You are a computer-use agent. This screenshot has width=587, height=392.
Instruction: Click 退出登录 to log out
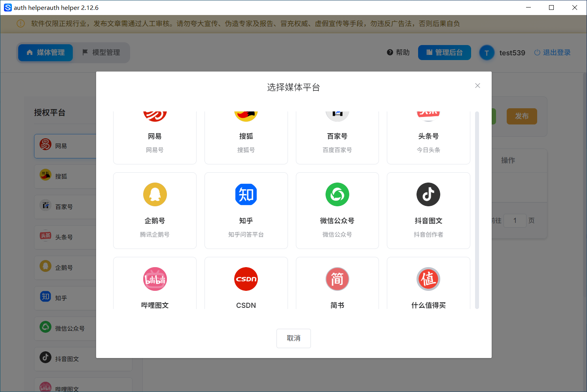click(552, 53)
